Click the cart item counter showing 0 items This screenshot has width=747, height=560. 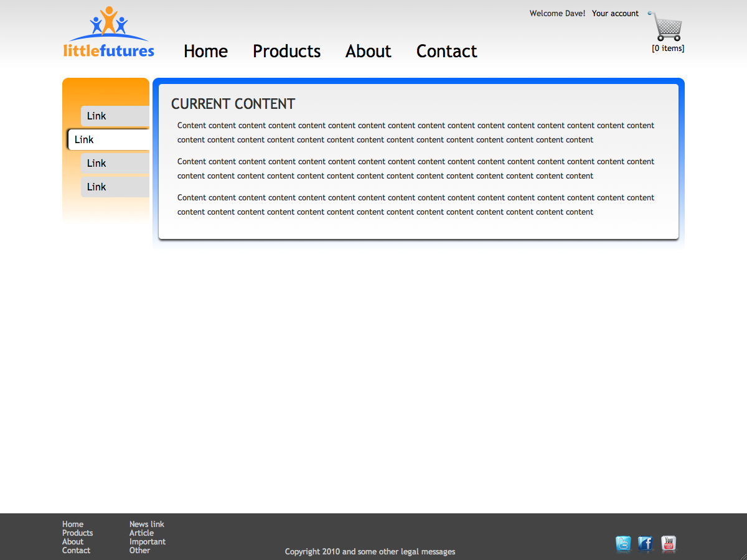667,48
